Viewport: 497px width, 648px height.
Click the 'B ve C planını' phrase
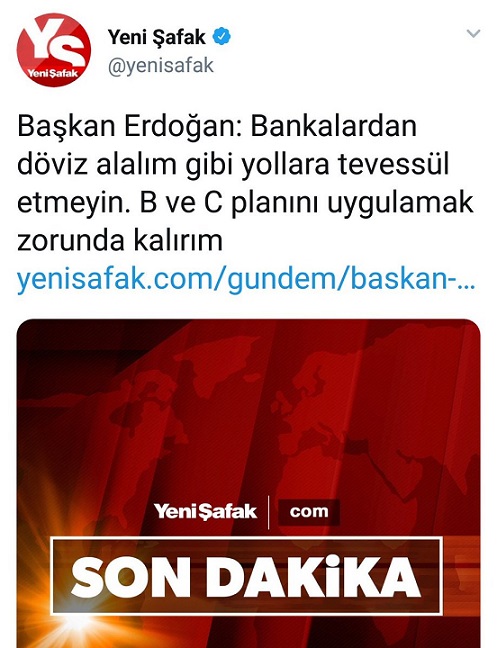coord(229,203)
